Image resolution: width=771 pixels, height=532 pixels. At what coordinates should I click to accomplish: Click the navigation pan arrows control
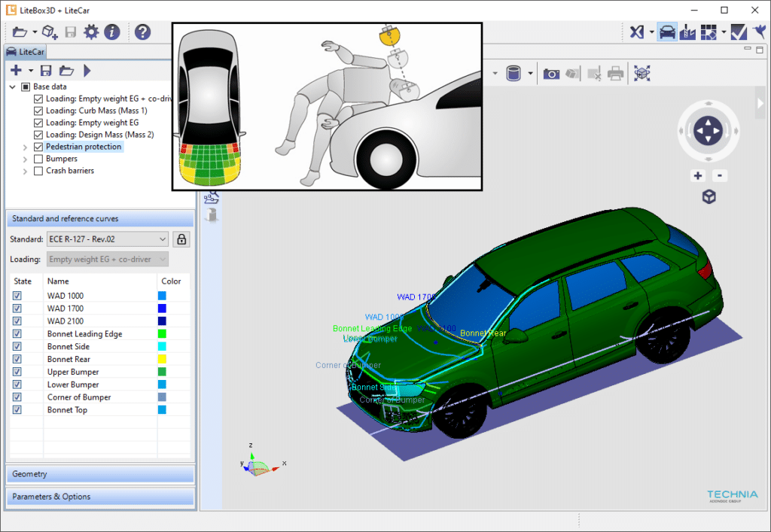click(708, 131)
